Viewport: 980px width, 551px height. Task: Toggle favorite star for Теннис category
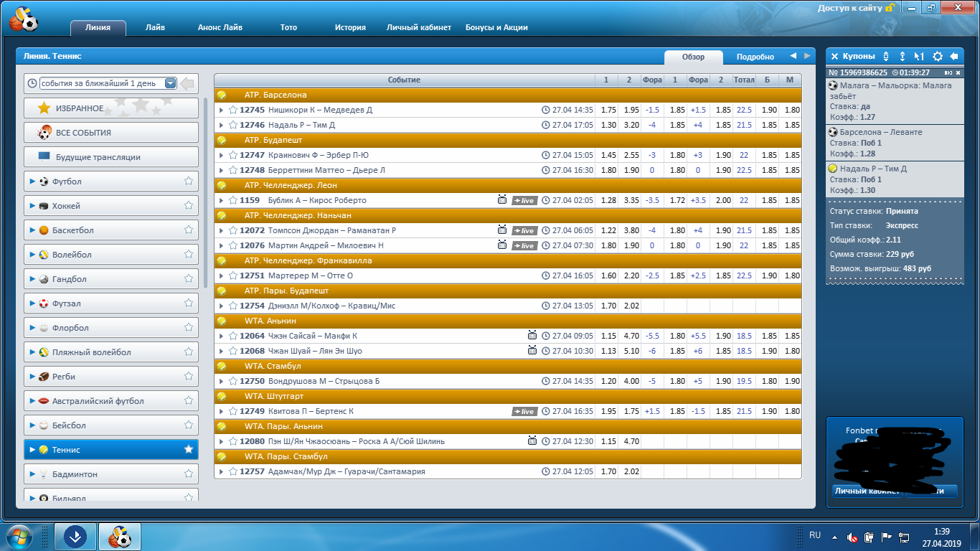click(x=189, y=450)
